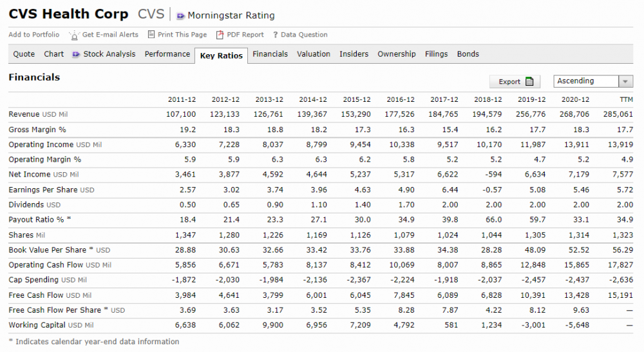Click the PDF Report document icon

[220, 35]
